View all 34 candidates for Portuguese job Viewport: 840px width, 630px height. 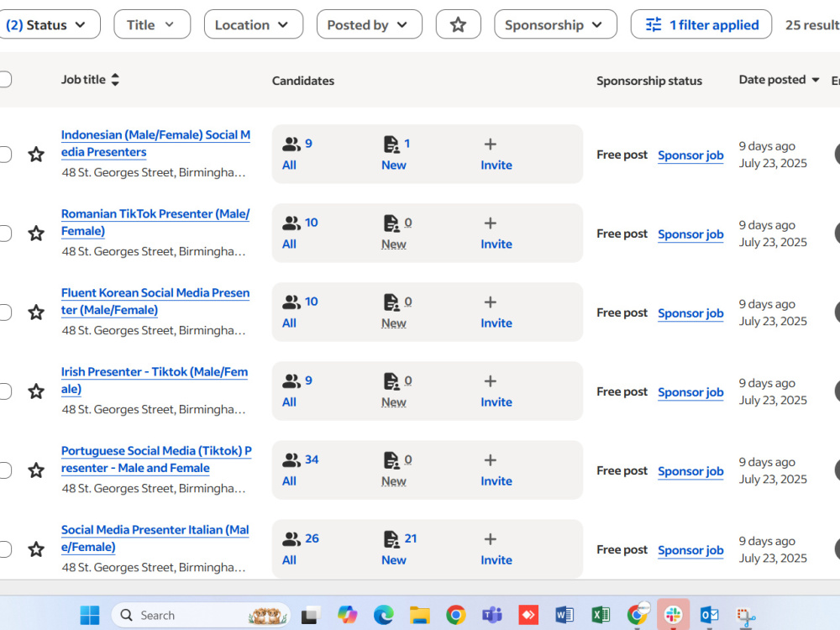(x=300, y=470)
